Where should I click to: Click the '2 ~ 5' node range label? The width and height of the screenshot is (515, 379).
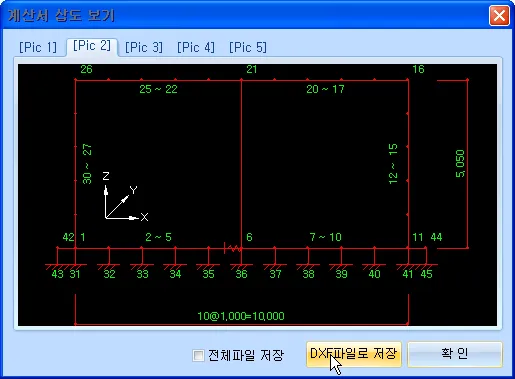point(158,237)
